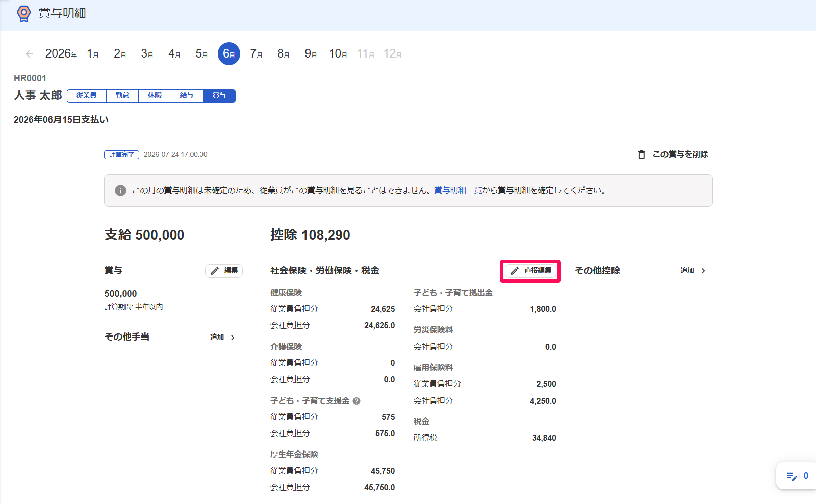The width and height of the screenshot is (816, 504).
Task: Click the 追加 label for その他控除
Action: coord(687,271)
